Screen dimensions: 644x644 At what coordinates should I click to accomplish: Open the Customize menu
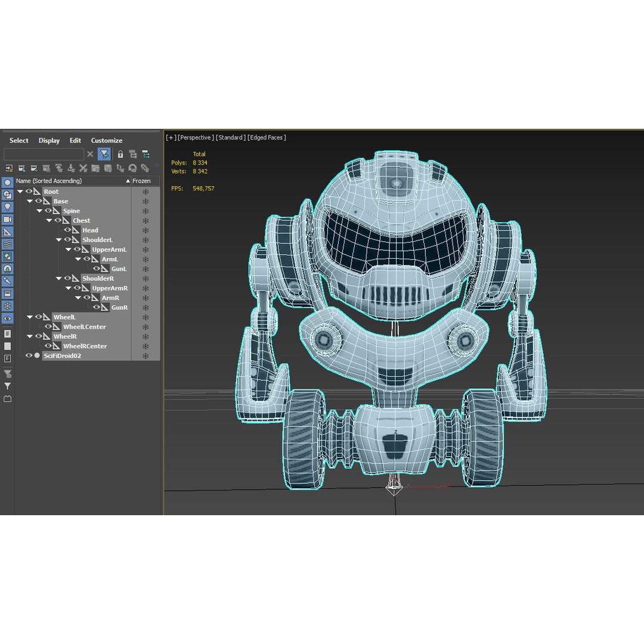pos(106,141)
